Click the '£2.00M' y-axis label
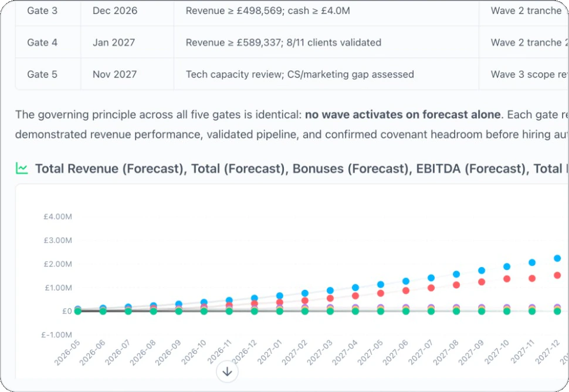This screenshot has width=569, height=392. point(57,264)
